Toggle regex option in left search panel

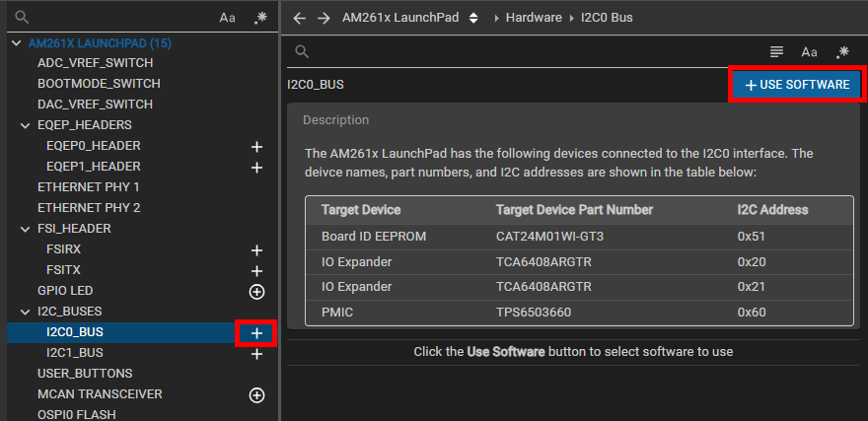coord(260,18)
